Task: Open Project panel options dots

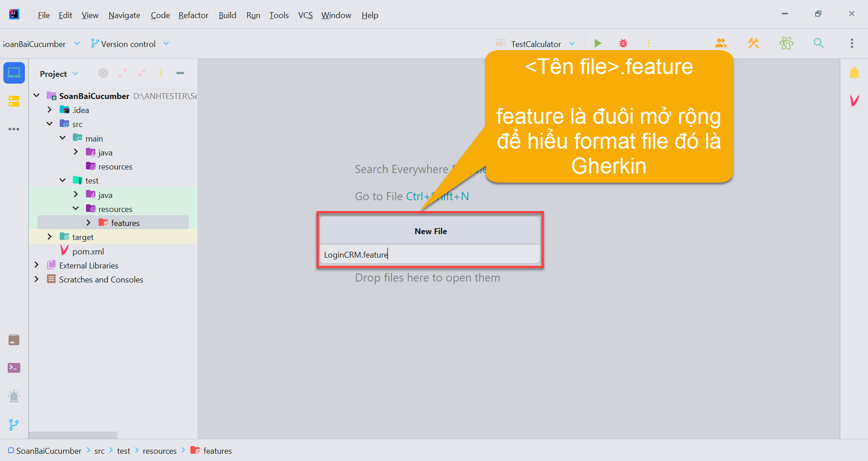Action: pyautogui.click(x=161, y=73)
